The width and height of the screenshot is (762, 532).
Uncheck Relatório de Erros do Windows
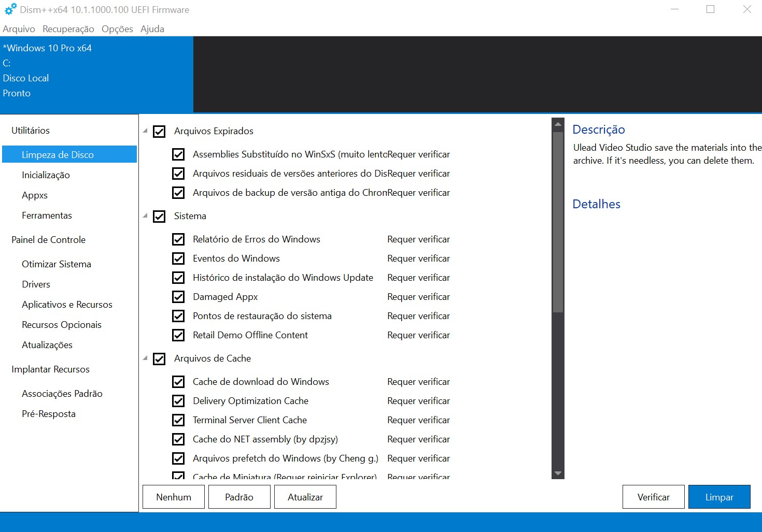coord(178,239)
